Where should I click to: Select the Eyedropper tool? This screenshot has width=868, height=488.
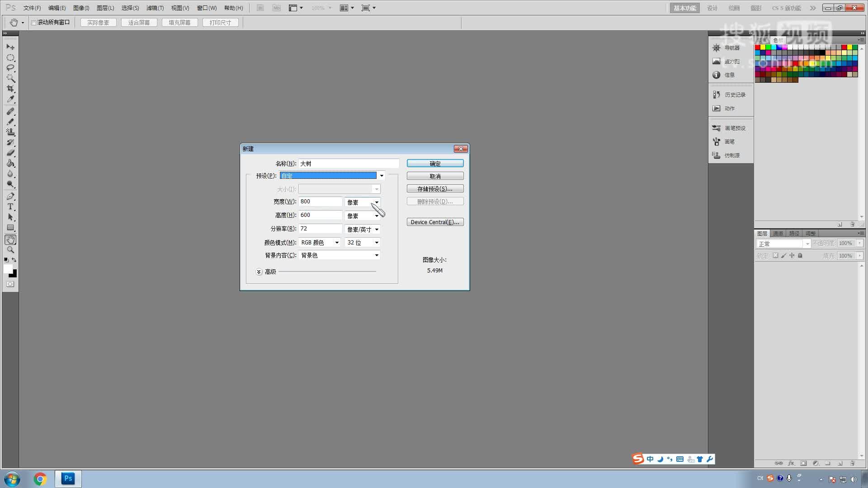coord(10,99)
